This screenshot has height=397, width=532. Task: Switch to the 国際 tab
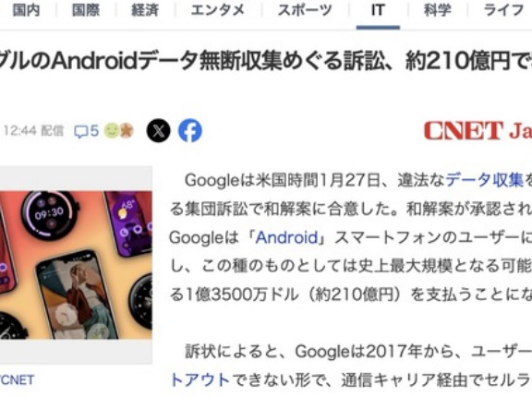[x=86, y=10]
